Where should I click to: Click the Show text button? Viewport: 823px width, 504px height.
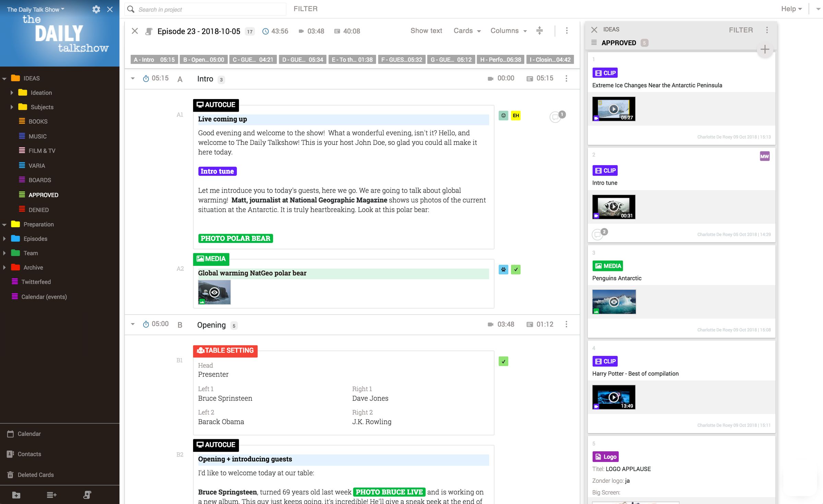426,30
